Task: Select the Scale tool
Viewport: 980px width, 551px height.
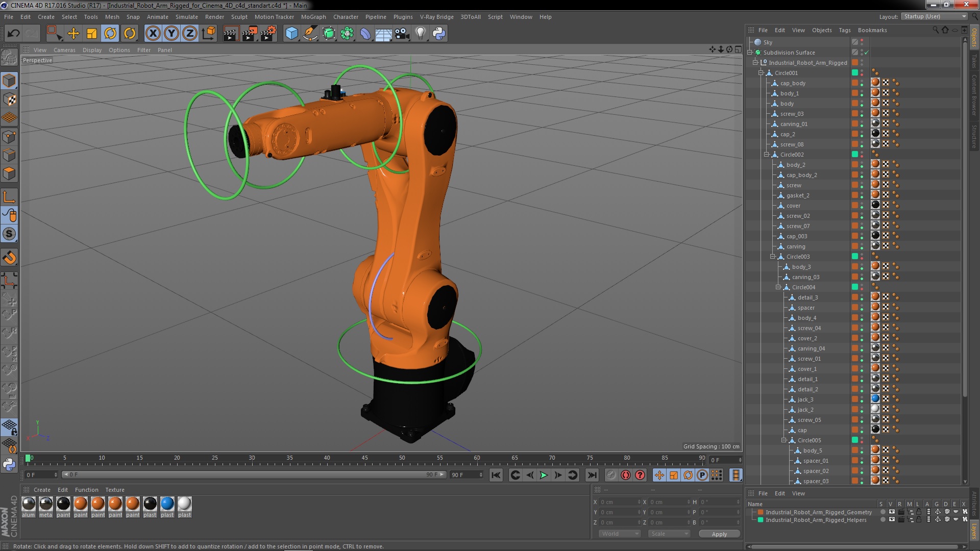Action: 92,34
